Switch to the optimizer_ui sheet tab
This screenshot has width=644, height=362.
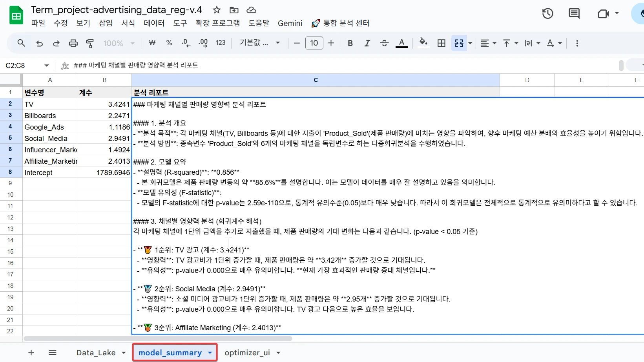[247, 353]
